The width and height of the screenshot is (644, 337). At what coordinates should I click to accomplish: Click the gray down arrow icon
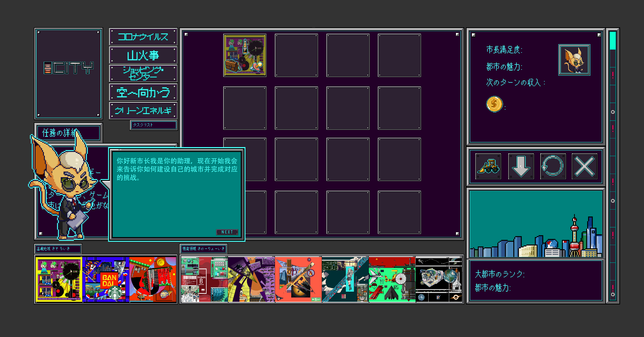521,166
